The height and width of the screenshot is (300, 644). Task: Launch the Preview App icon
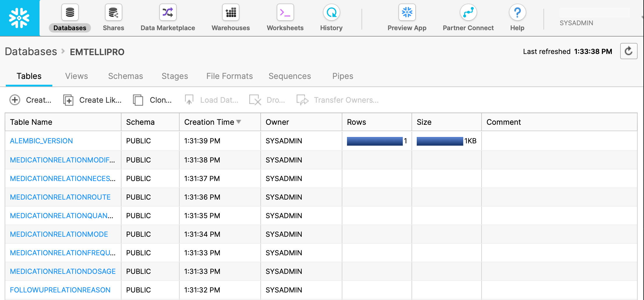(407, 12)
